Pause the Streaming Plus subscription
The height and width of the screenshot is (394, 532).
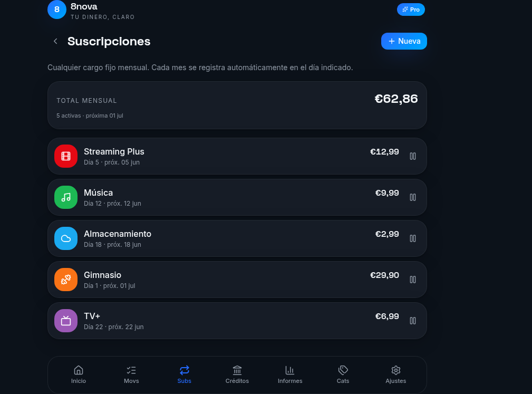(x=412, y=156)
